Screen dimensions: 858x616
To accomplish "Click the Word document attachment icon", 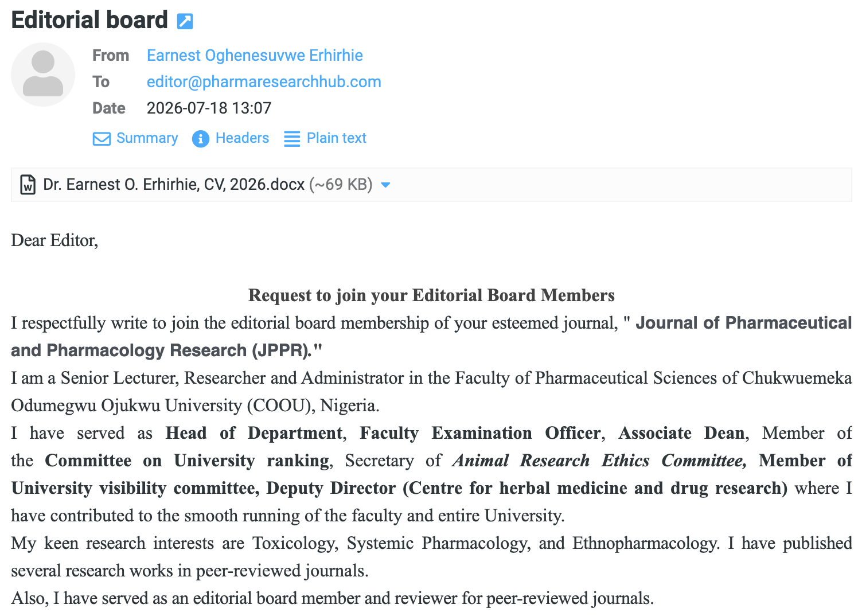I will click(x=28, y=185).
